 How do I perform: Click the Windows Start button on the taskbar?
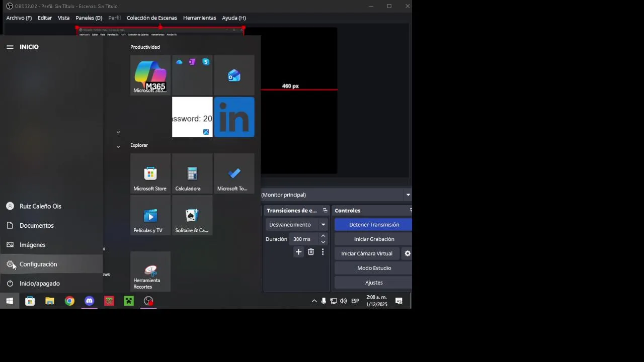(x=10, y=301)
